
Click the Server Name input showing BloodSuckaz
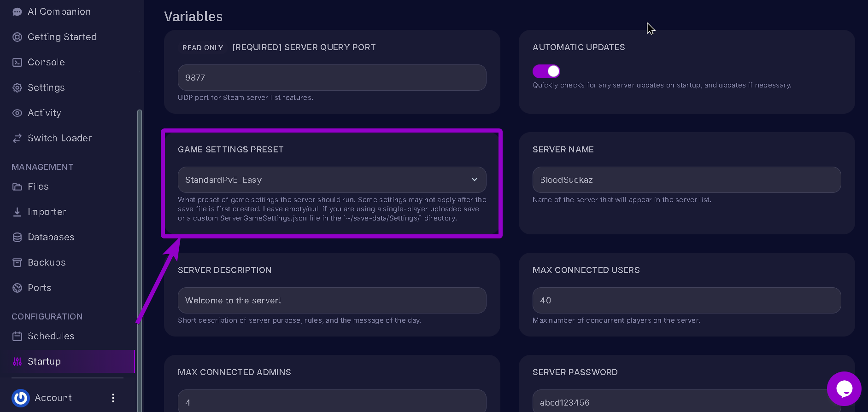(x=686, y=180)
